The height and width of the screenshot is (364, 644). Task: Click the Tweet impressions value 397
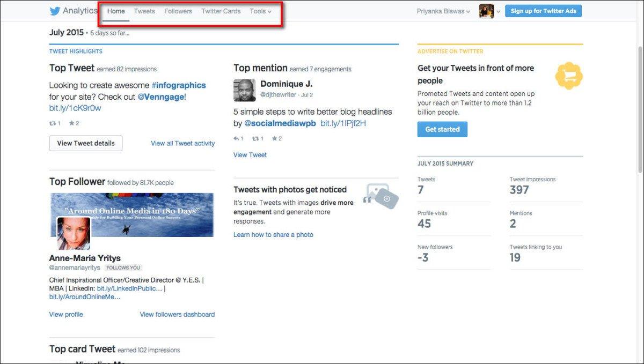(519, 190)
